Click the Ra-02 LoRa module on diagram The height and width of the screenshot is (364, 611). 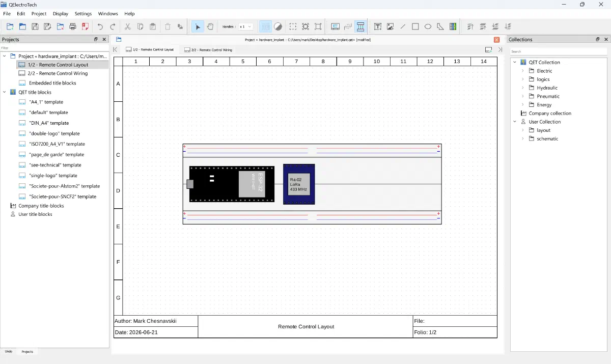(299, 184)
